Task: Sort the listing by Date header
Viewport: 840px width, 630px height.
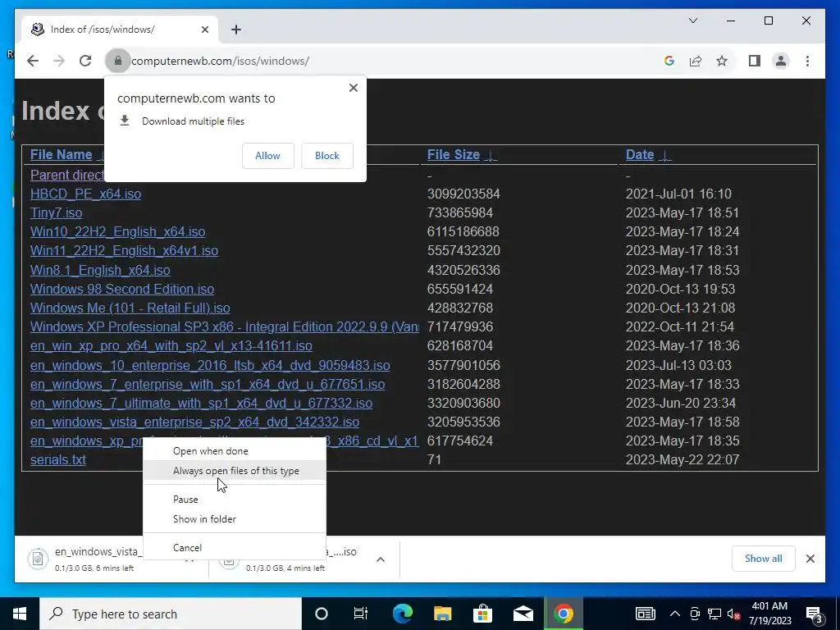Action: pos(640,155)
